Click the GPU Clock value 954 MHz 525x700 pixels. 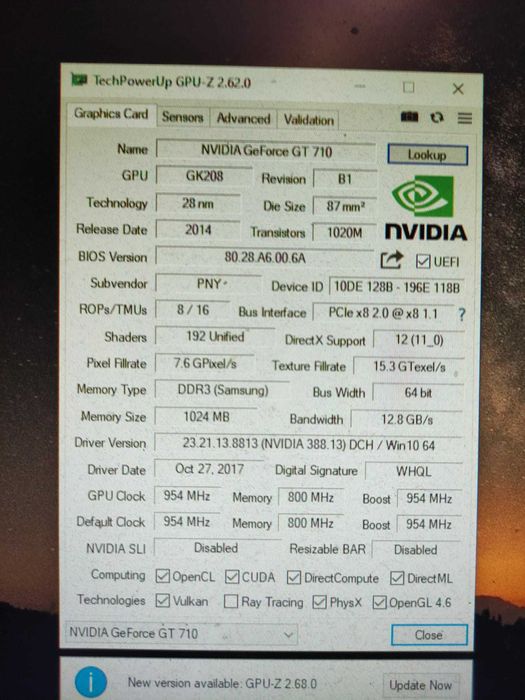187,496
